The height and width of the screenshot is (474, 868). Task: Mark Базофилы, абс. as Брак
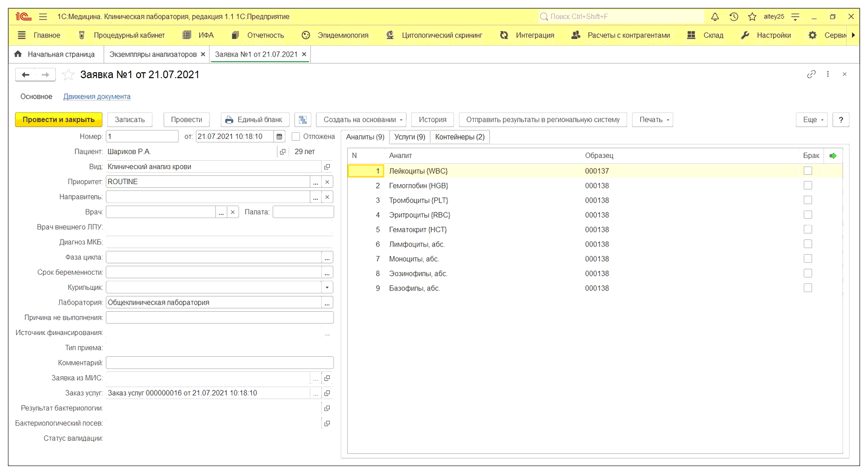(x=808, y=288)
